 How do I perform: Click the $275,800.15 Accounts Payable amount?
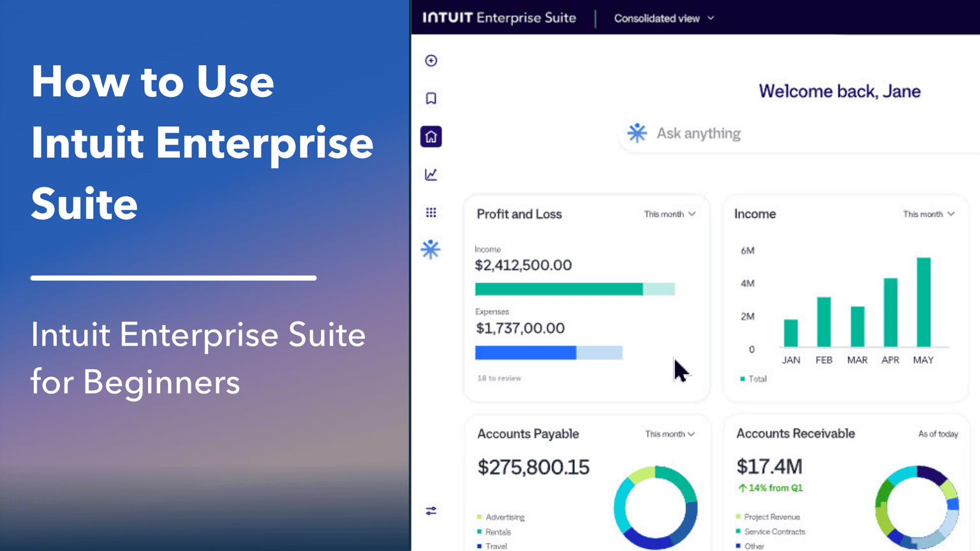(533, 467)
